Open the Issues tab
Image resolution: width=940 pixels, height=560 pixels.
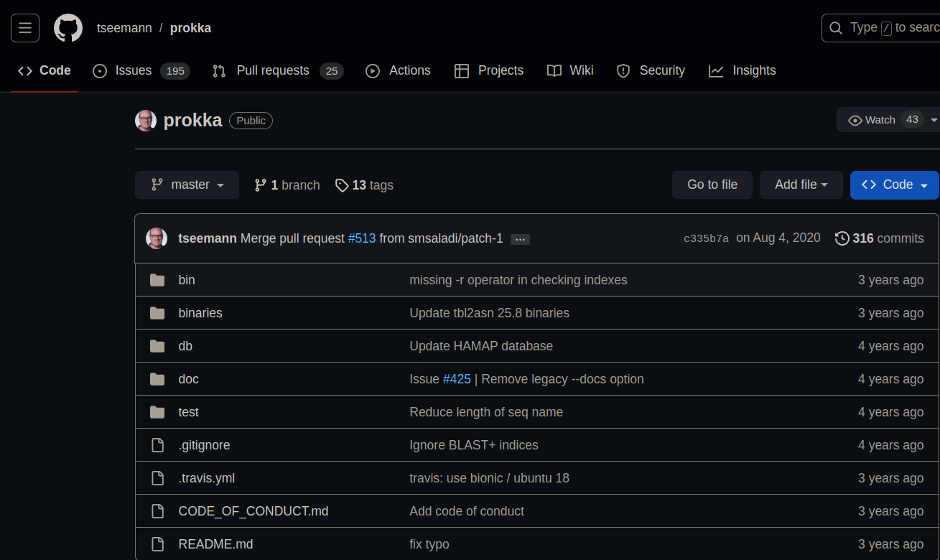tap(141, 70)
